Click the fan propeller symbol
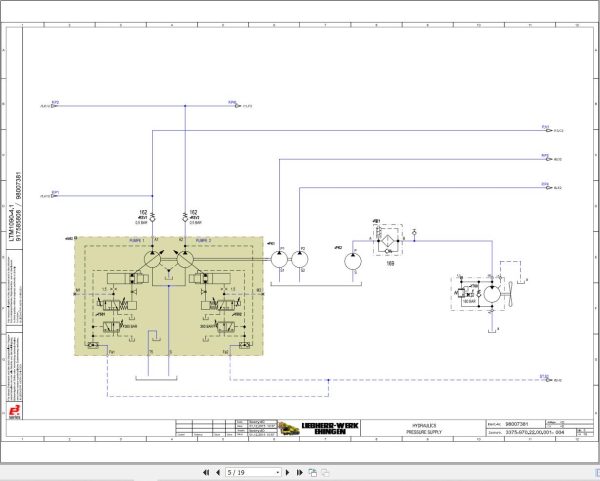This screenshot has width=600, height=481. tap(510, 294)
